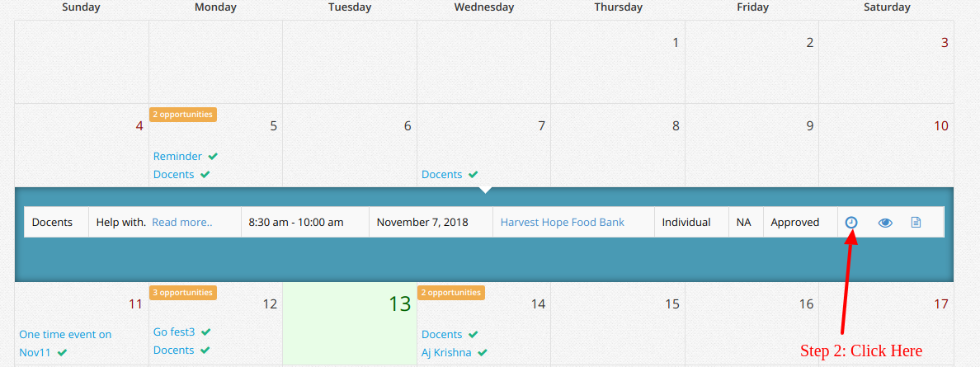Image resolution: width=980 pixels, height=367 pixels.
Task: Open One time event on Nov11
Action: [x=65, y=343]
